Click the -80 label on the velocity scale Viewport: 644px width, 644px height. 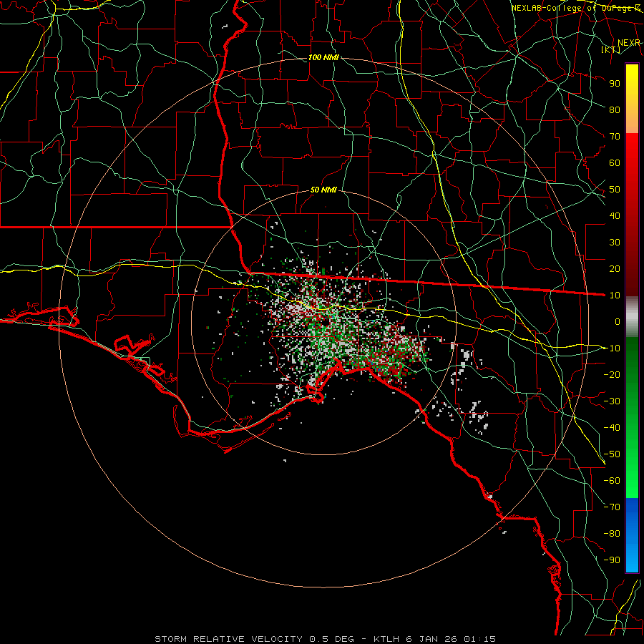(612, 534)
